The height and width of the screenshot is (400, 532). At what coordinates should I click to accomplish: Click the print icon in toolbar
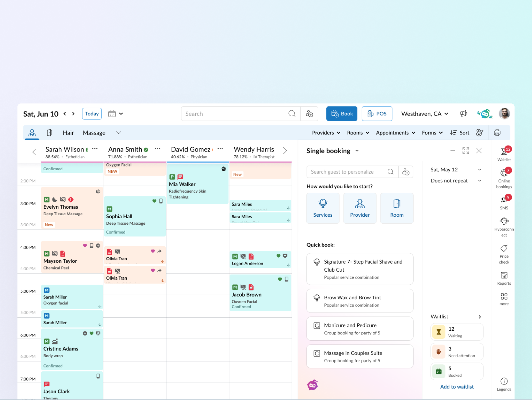[497, 133]
